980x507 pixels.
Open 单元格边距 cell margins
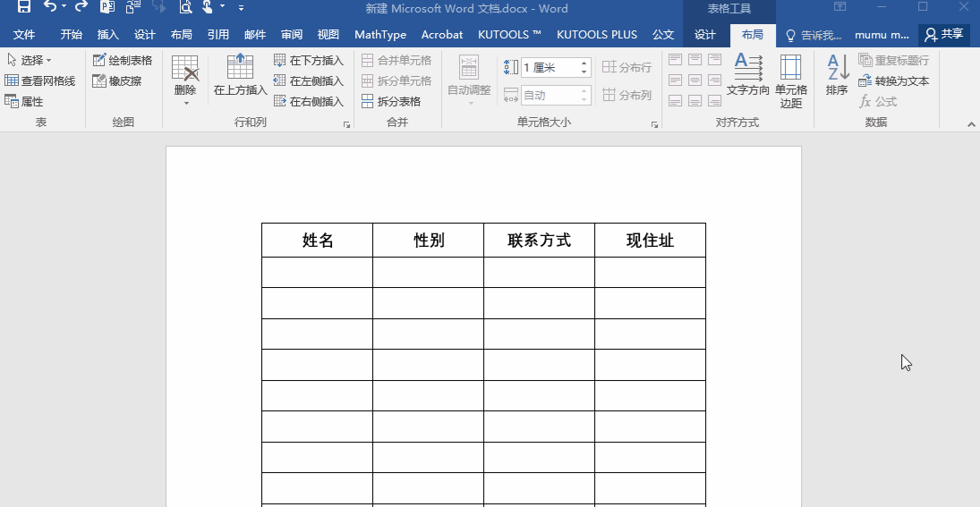790,81
